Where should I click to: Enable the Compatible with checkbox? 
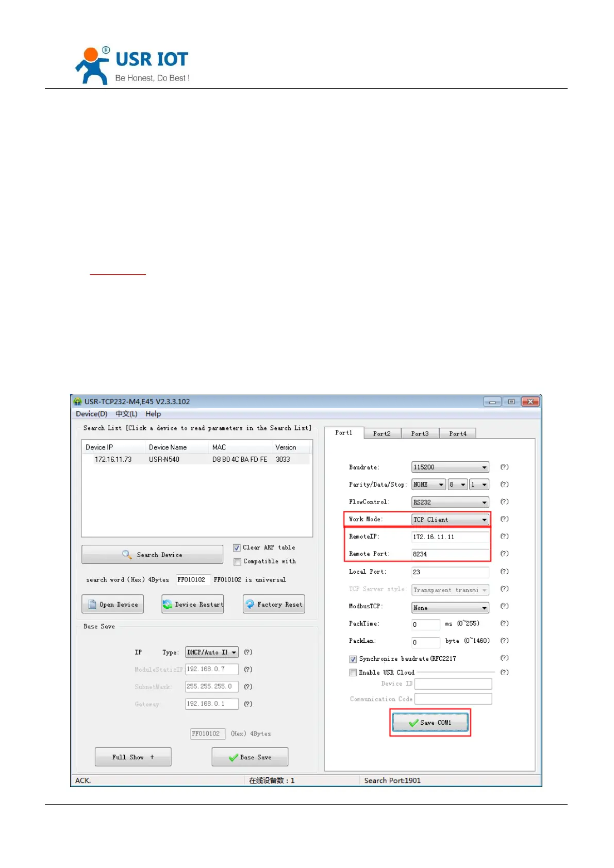click(237, 562)
